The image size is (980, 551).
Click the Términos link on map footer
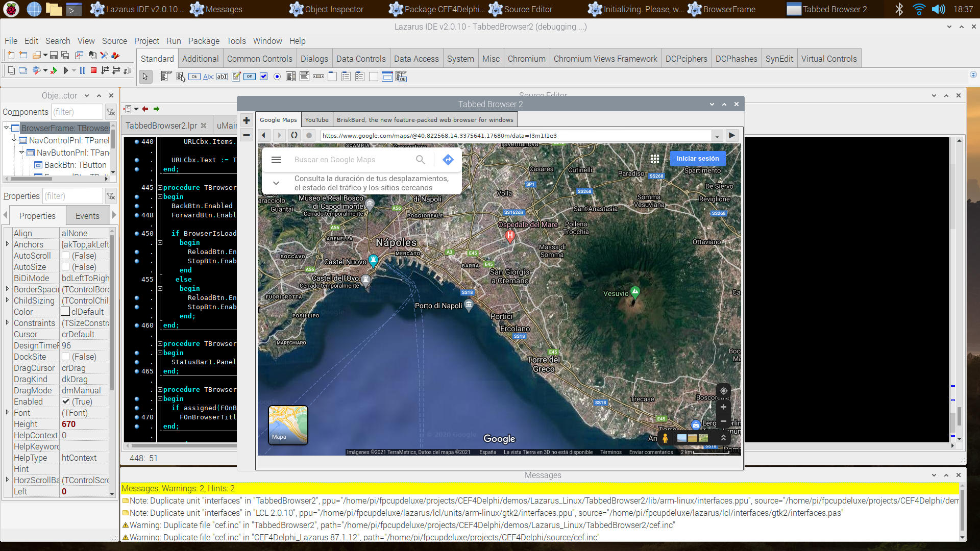[x=610, y=452]
